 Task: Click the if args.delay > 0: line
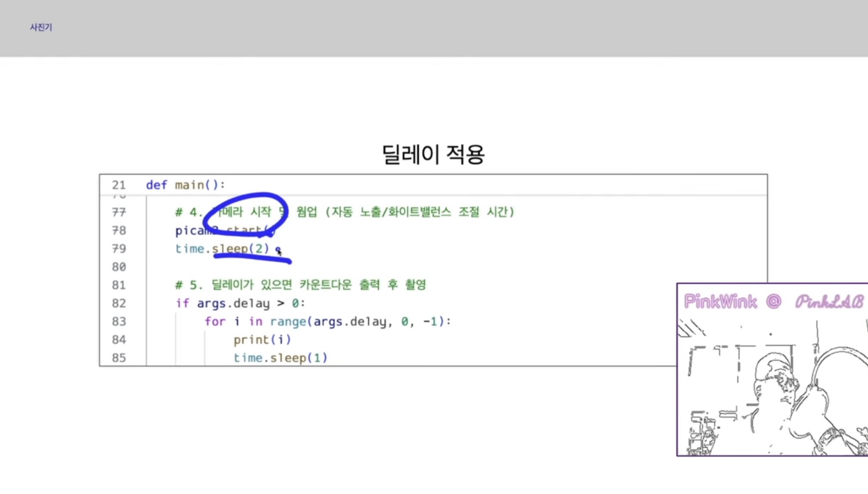240,303
